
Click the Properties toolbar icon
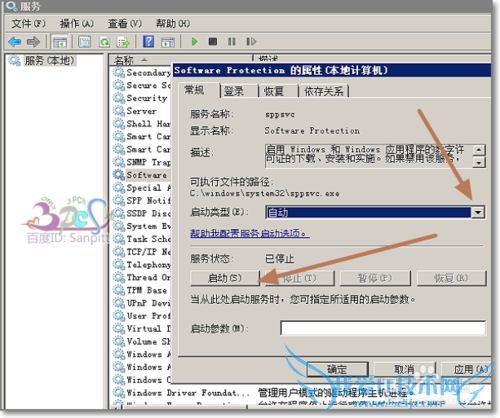[84, 42]
